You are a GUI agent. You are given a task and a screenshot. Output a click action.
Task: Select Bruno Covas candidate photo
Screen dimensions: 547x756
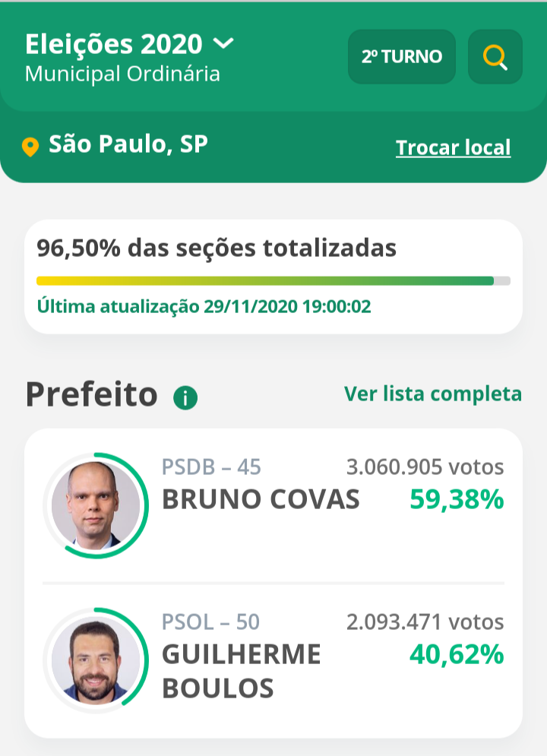click(x=96, y=505)
